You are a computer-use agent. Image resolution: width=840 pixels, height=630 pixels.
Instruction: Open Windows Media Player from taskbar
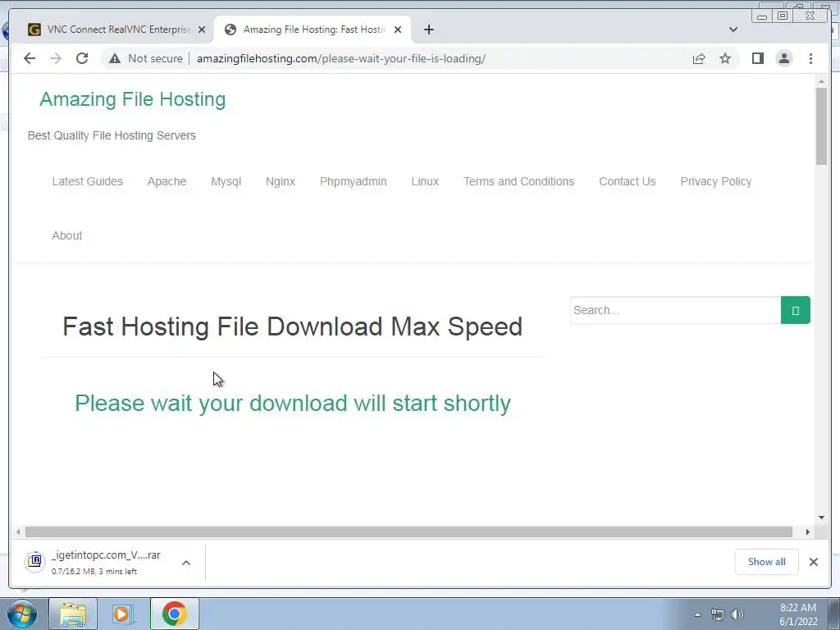(123, 614)
